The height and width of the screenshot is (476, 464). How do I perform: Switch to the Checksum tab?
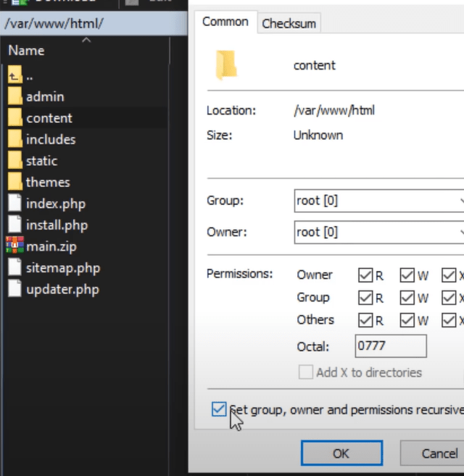pyautogui.click(x=289, y=23)
